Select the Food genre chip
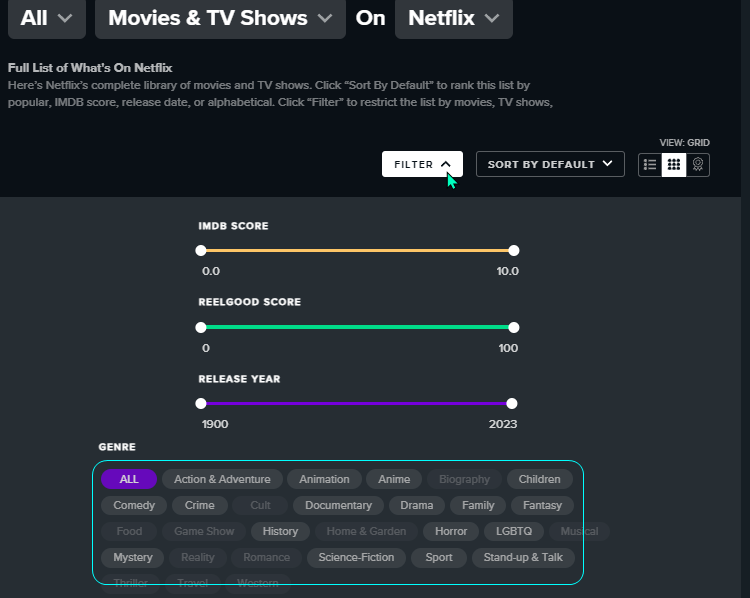Image resolution: width=750 pixels, height=598 pixels. coord(129,531)
